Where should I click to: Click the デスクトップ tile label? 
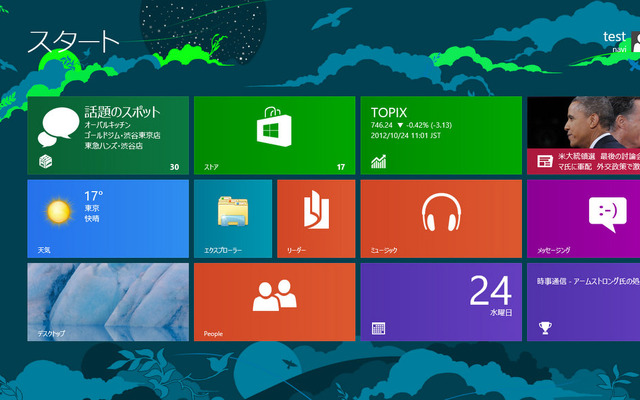pos(51,333)
